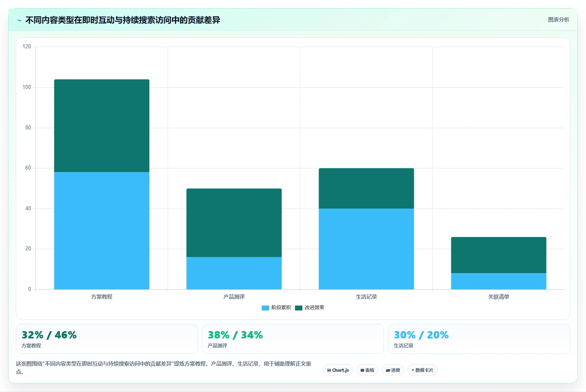This screenshot has height=392, width=586.
Task: Click the 表格 tag chip
Action: tap(367, 370)
